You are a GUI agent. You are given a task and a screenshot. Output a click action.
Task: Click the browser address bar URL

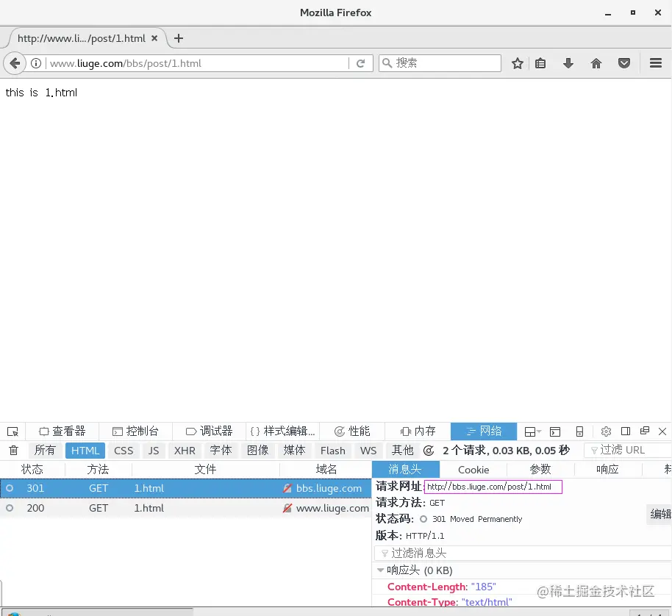197,63
